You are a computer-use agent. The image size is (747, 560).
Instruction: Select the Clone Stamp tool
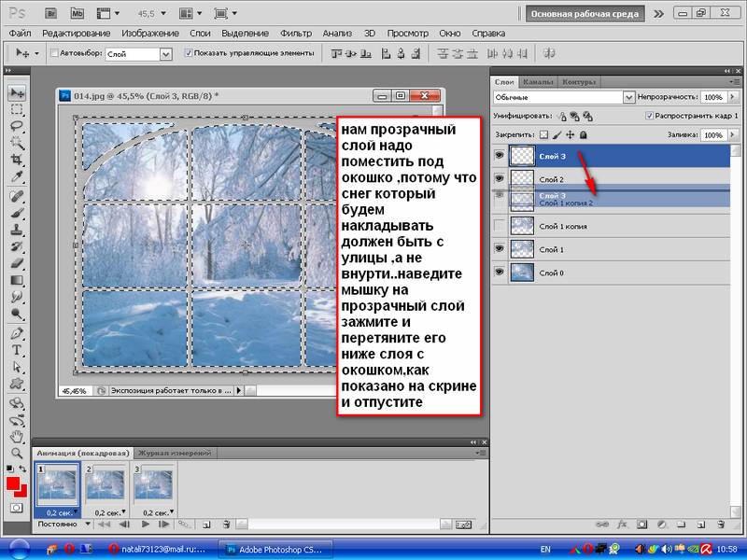(17, 230)
